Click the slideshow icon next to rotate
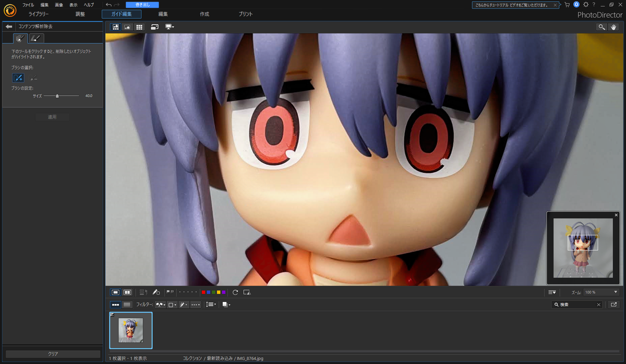This screenshot has width=626, height=364. pos(247,292)
